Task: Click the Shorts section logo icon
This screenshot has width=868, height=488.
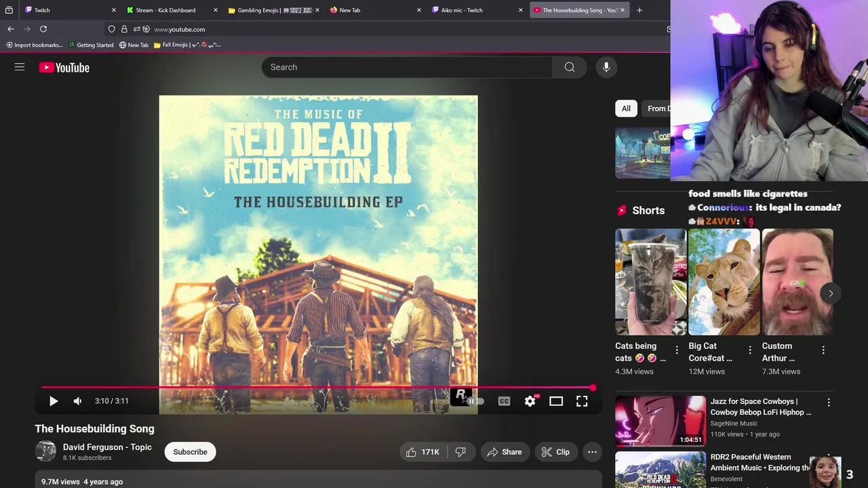Action: 622,211
